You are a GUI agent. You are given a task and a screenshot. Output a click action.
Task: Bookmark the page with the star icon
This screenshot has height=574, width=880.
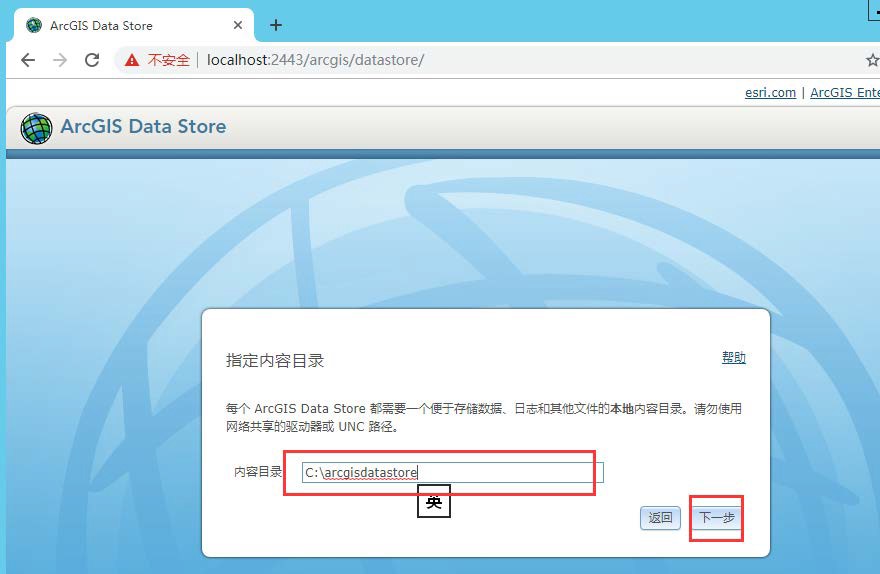873,60
